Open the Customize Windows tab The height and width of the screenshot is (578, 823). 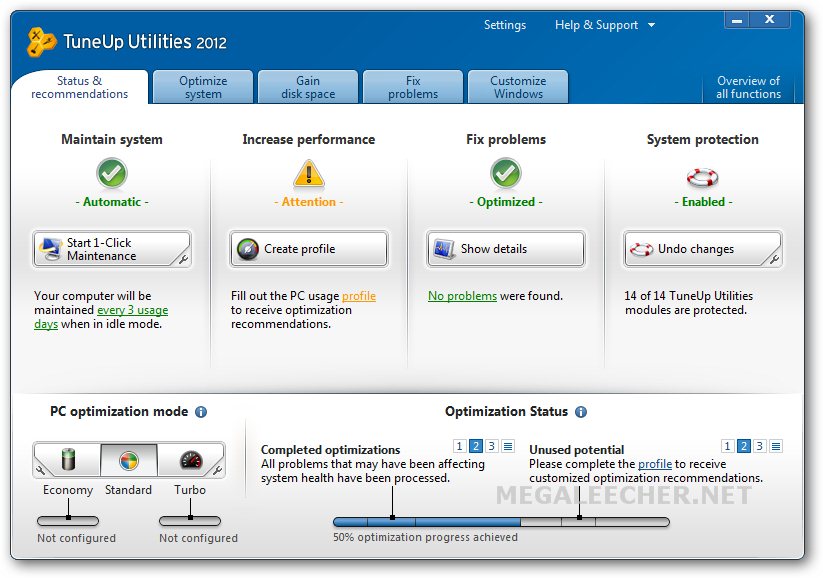(x=518, y=87)
